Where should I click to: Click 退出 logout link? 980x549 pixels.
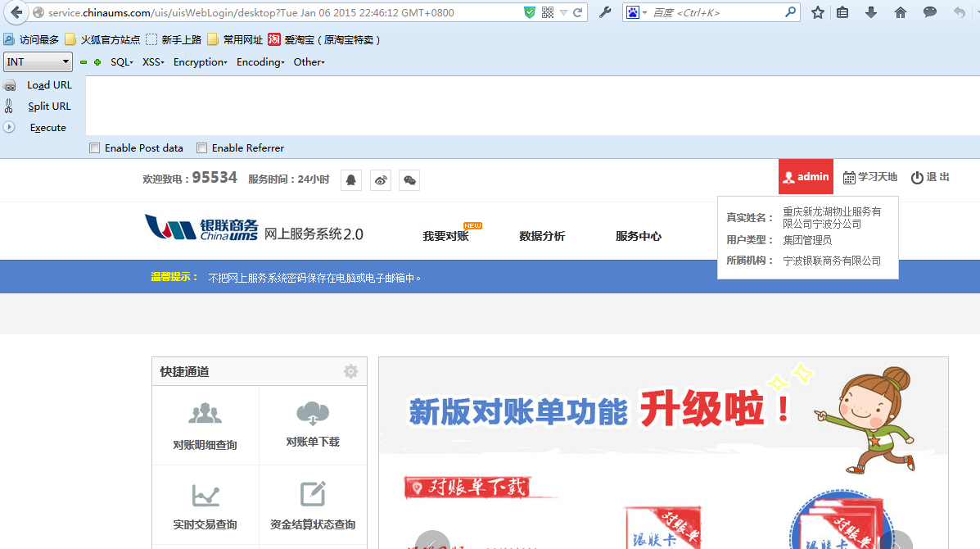coord(930,177)
